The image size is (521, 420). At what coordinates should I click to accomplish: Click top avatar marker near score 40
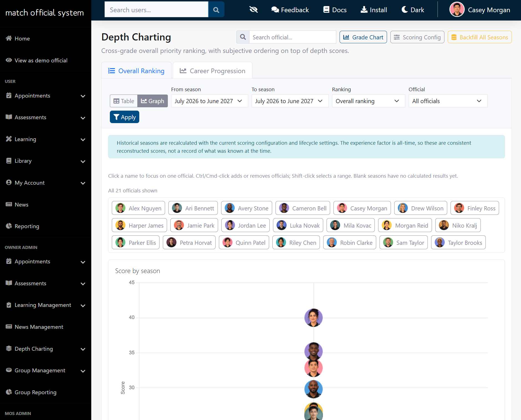click(313, 318)
